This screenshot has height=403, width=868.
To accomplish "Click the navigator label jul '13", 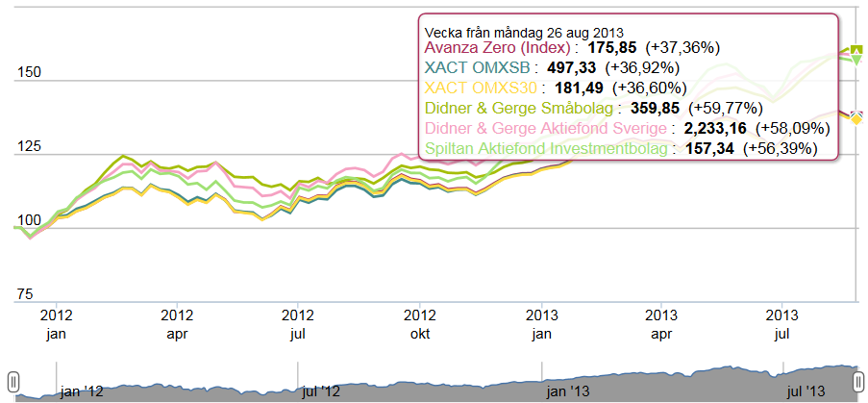I will coord(807,391).
